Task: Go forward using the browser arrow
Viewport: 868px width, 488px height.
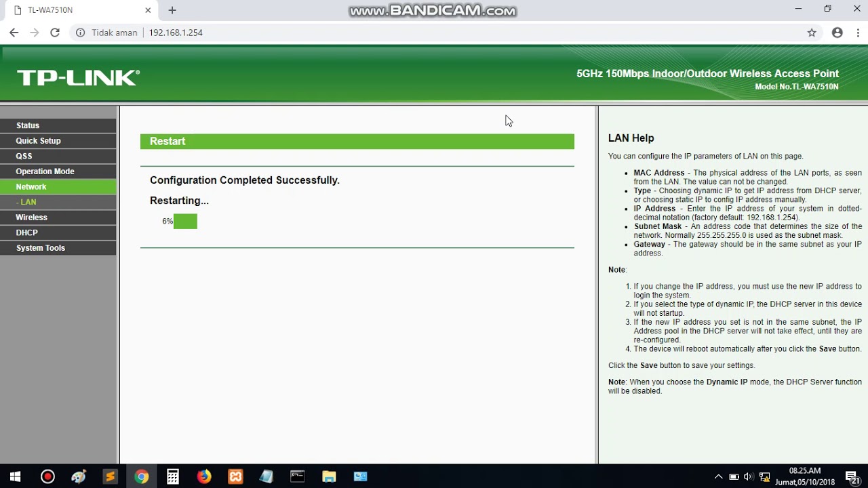Action: pos(34,33)
